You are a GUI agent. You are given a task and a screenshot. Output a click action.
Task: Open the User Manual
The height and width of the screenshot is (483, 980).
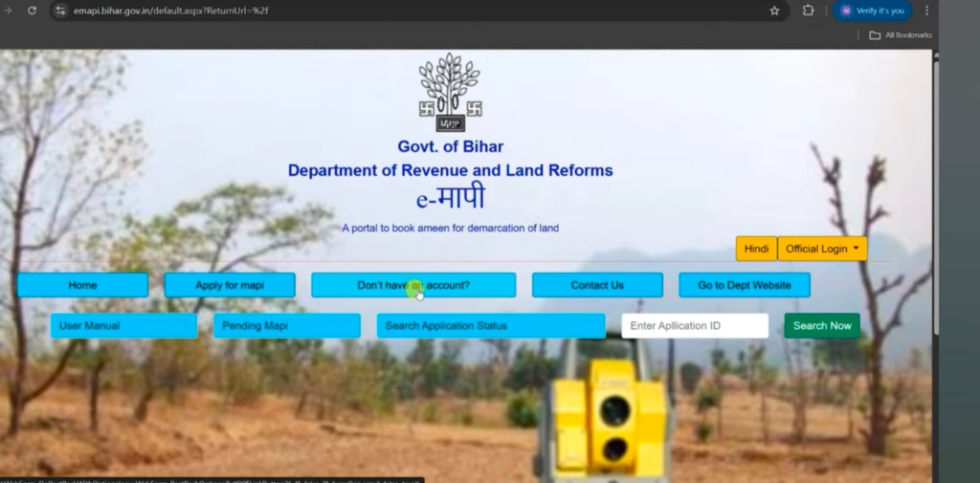[123, 326]
